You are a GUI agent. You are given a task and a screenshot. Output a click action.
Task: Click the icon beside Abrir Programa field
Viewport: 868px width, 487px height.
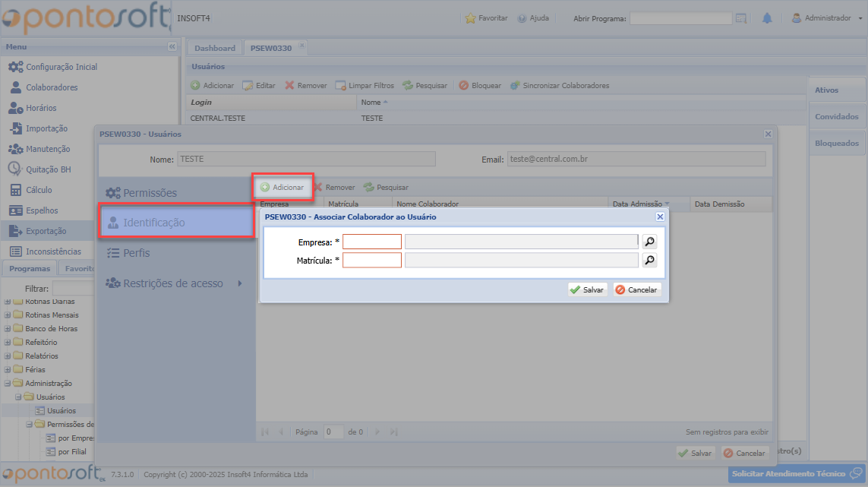741,18
